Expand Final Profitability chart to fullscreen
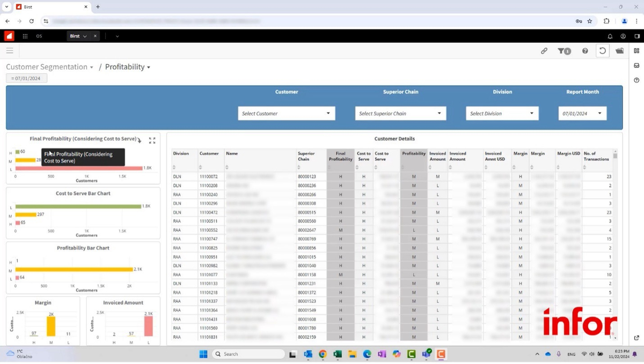 click(152, 140)
